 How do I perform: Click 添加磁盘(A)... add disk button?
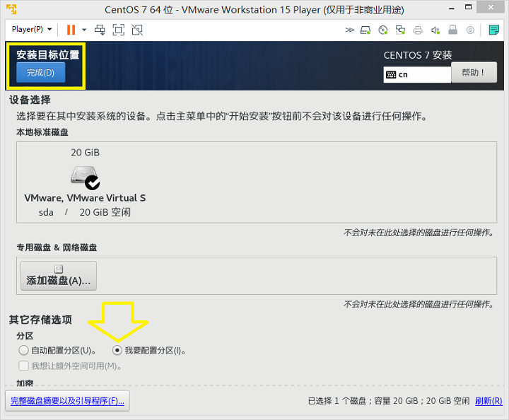point(59,276)
